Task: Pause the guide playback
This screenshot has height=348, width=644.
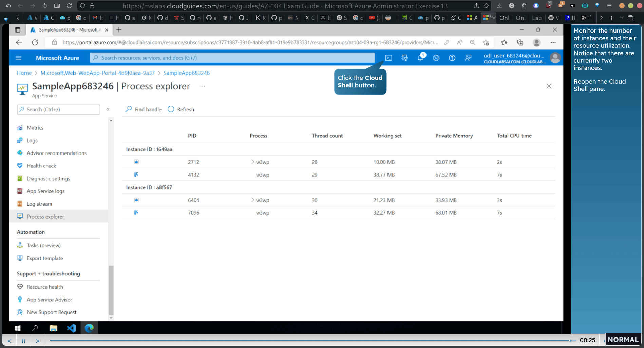Action: tap(23, 341)
